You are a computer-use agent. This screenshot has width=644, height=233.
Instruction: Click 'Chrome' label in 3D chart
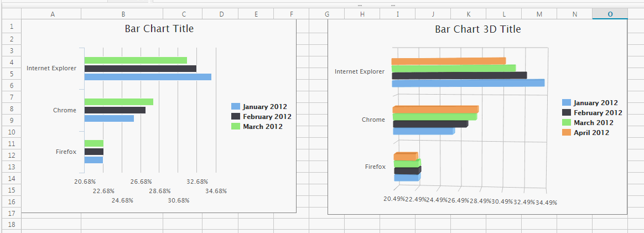(x=373, y=120)
